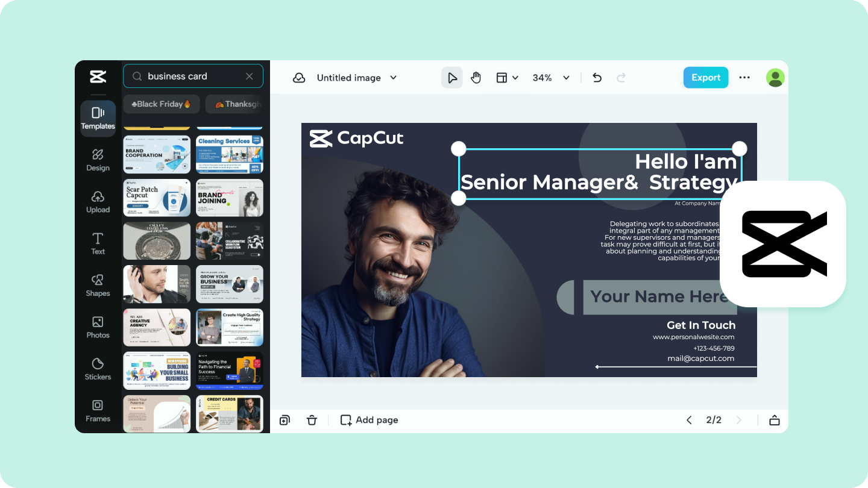Choose the We Are Creative Agency template
The image size is (868, 488).
tap(157, 327)
